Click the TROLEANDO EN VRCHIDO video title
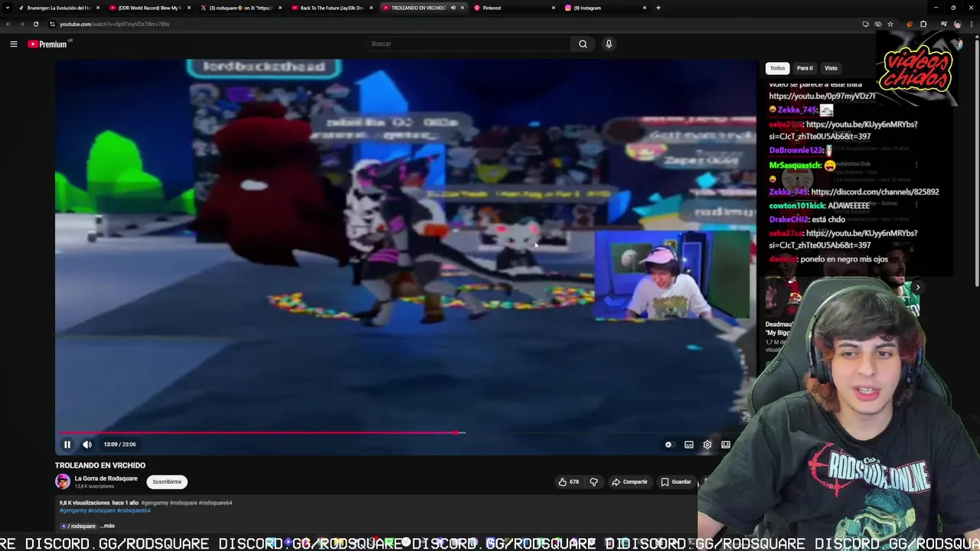This screenshot has width=980, height=551. pyautogui.click(x=100, y=465)
